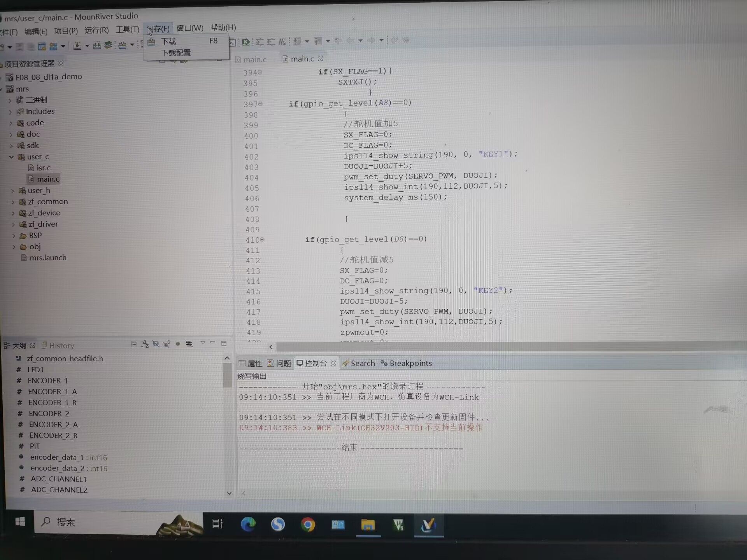Expand the obj folder
This screenshot has height=560, width=747.
14,247
